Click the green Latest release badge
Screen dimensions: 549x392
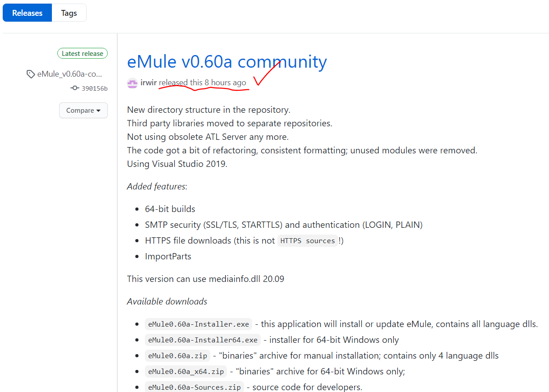[83, 54]
